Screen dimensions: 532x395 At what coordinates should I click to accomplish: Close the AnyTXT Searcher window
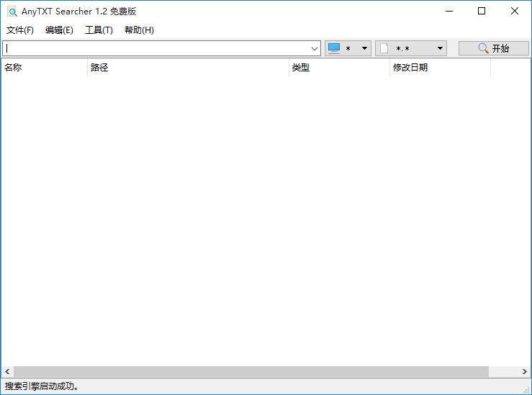514,12
